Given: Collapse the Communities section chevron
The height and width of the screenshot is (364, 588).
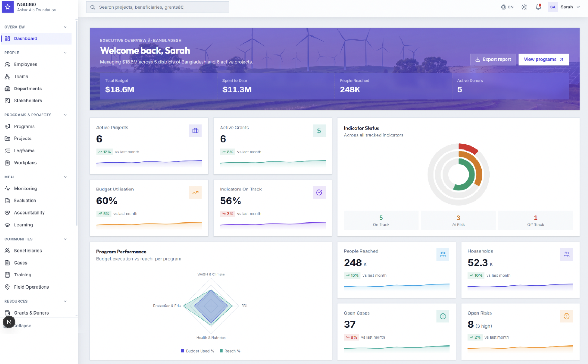Looking at the screenshot, I should tap(65, 239).
